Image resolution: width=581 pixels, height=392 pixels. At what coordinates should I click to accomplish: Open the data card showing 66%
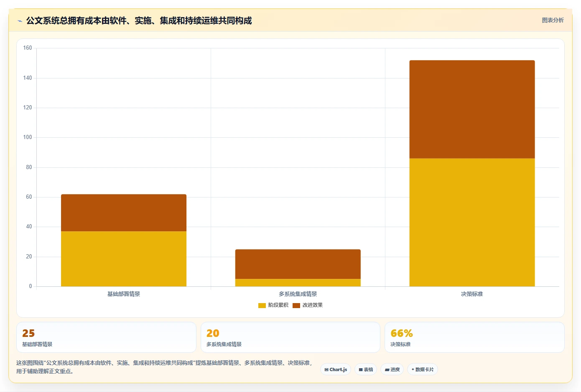pyautogui.click(x=474, y=337)
